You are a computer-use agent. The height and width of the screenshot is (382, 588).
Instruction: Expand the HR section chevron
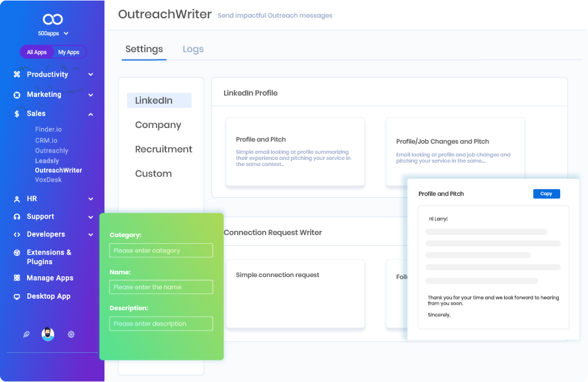91,199
